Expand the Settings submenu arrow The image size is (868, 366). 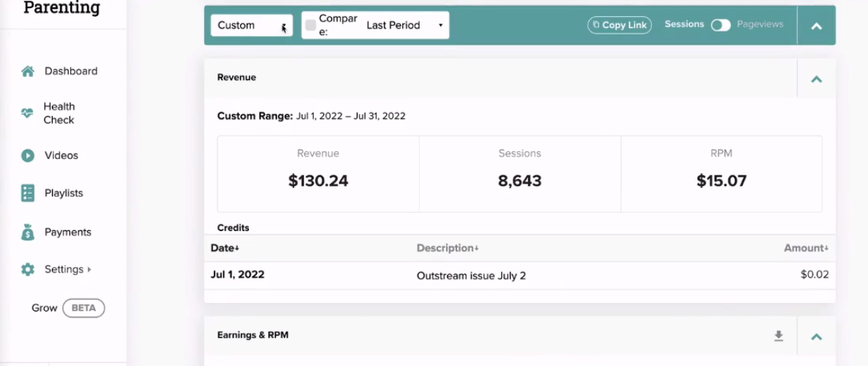coord(89,269)
